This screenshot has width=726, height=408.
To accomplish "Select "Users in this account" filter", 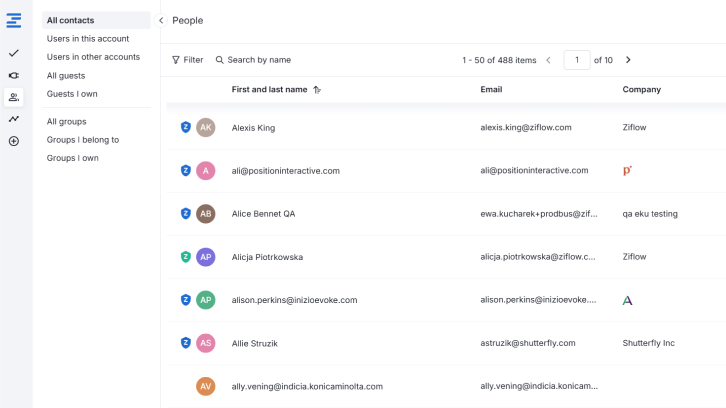I will 88,39.
